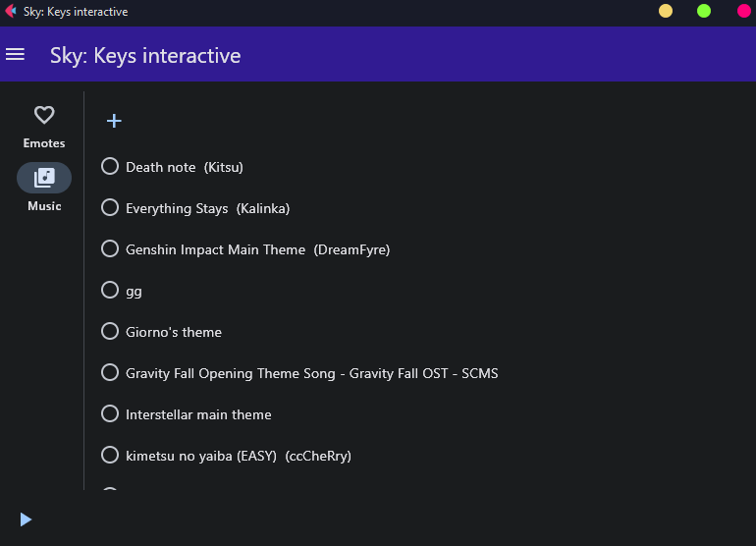Maximize window with the green circle button

[704, 11]
